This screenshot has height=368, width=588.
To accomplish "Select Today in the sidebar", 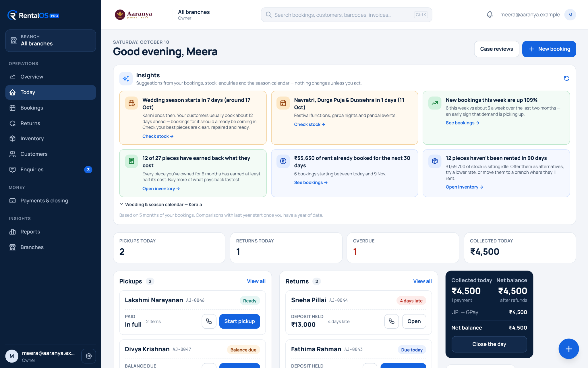I will pos(51,92).
